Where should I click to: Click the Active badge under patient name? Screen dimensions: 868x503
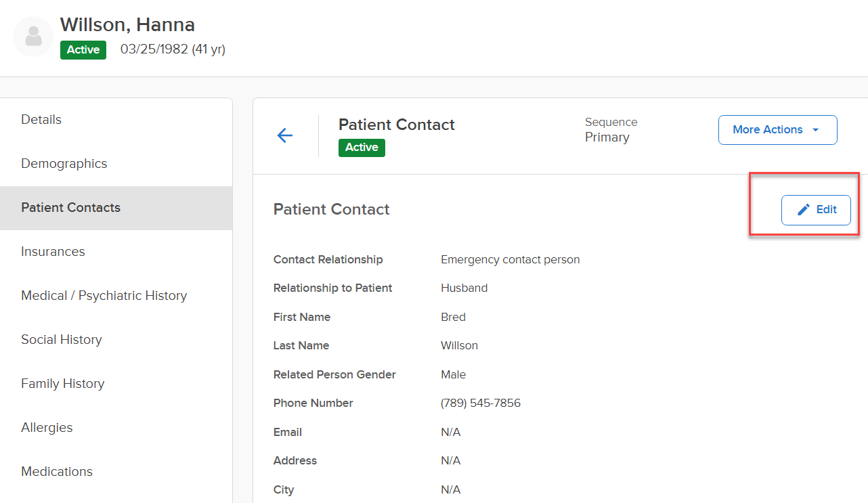coord(83,50)
